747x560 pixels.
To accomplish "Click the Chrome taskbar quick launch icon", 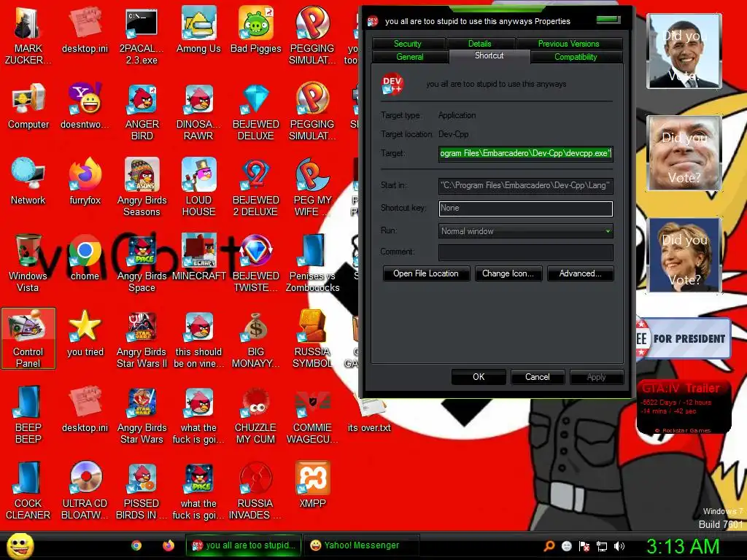I will [x=136, y=545].
